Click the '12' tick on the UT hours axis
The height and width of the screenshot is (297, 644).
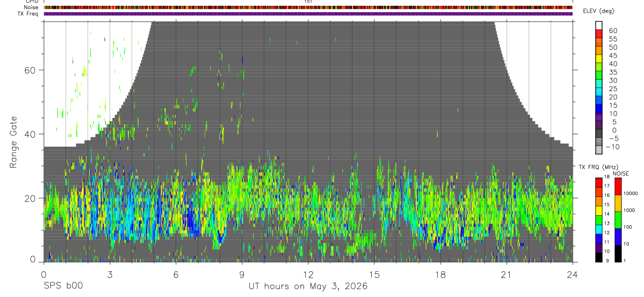[x=308, y=274]
